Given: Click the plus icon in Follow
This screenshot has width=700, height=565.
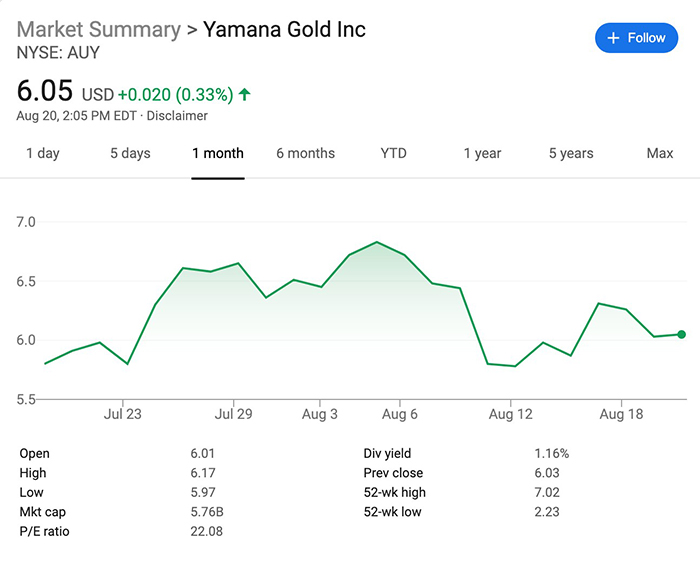Looking at the screenshot, I should click(x=614, y=38).
